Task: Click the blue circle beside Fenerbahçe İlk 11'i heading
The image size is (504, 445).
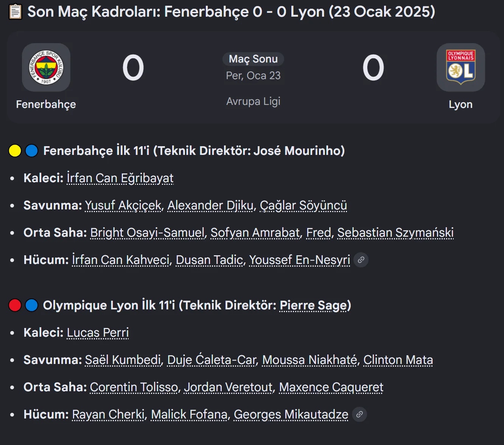Action: (x=32, y=151)
